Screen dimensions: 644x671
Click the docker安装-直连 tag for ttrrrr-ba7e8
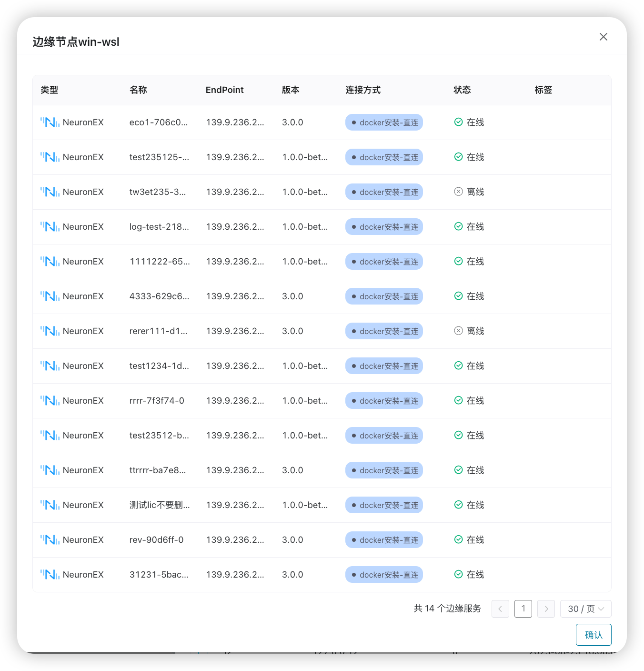pyautogui.click(x=384, y=470)
